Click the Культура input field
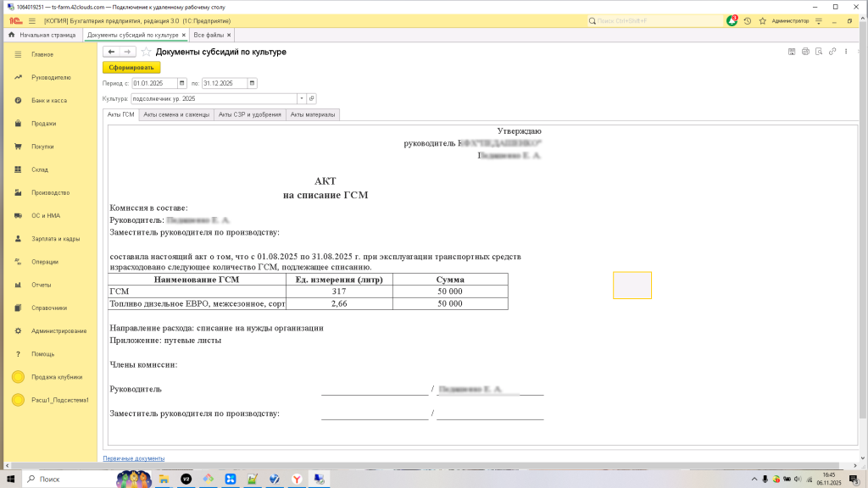 [x=214, y=98]
